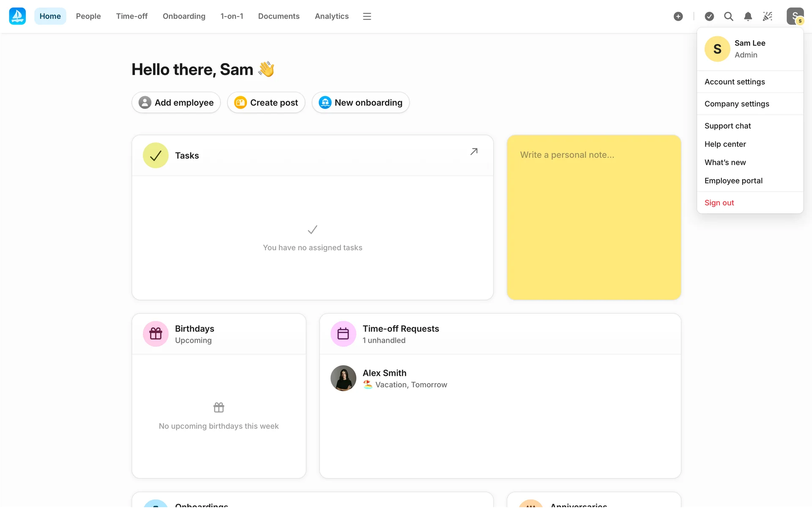The height and width of the screenshot is (508, 812).
Task: Open the Analytics tab
Action: tap(332, 16)
